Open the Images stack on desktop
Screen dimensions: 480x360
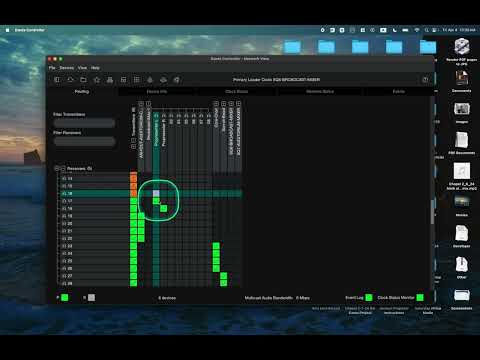(x=462, y=113)
